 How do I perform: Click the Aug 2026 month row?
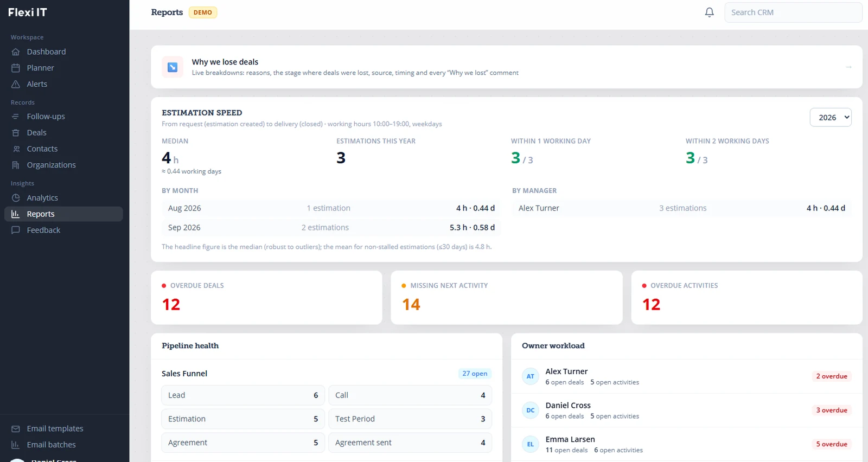coord(331,208)
